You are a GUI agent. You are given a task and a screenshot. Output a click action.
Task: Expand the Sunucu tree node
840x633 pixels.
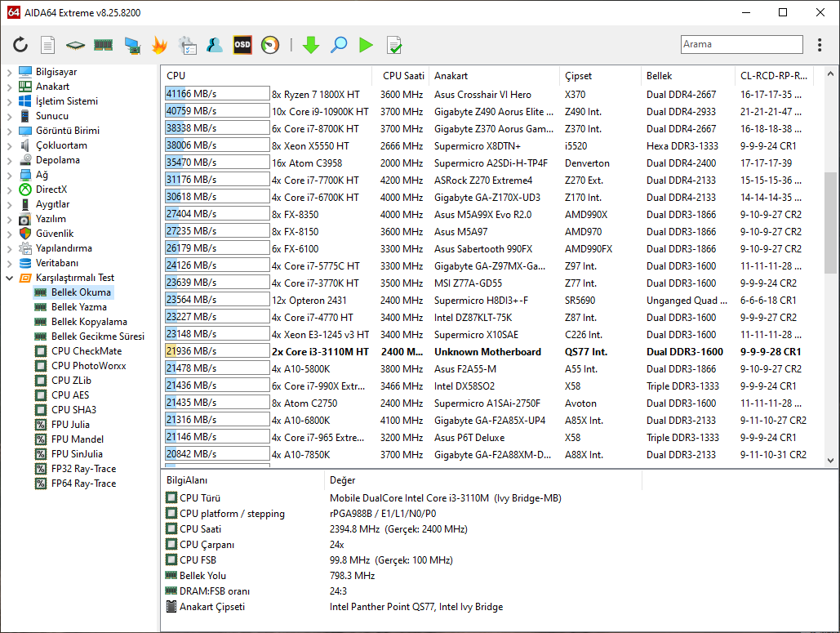[9, 116]
